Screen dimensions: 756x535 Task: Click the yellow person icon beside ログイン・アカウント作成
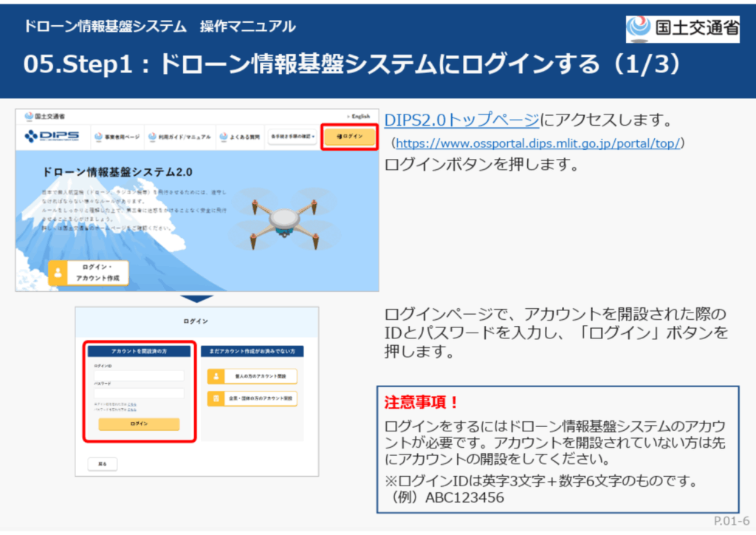58,273
